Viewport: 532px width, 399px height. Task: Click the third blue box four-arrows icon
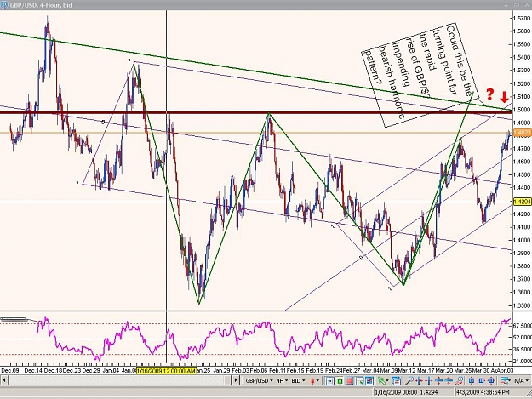pyautogui.click(x=490, y=381)
